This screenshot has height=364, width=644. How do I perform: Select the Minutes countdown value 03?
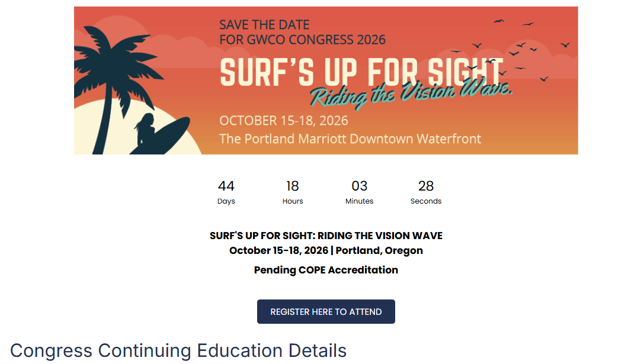[360, 186]
